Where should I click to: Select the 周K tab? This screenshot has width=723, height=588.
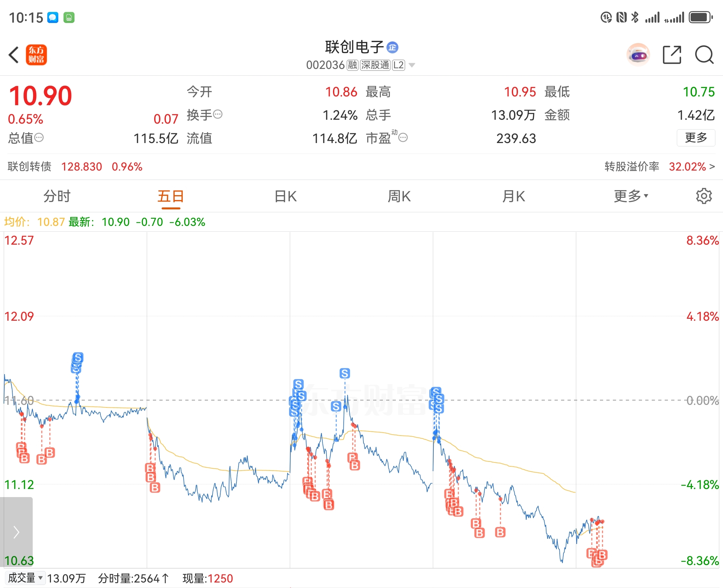(399, 196)
